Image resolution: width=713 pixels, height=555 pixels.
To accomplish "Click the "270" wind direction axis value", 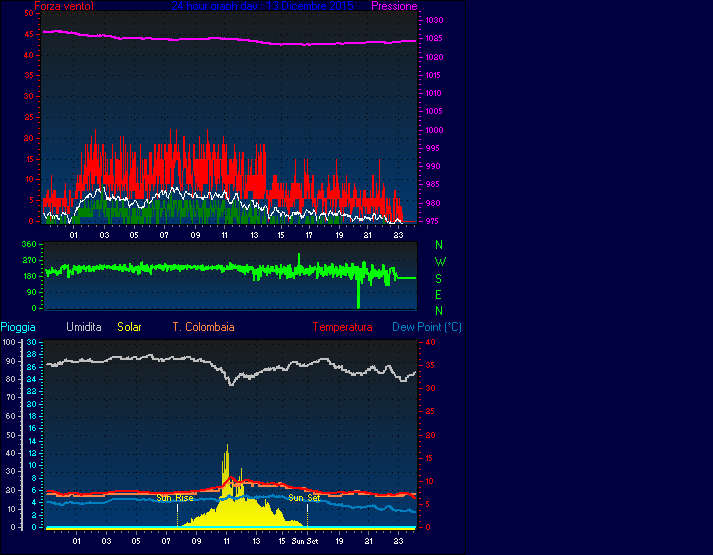I will pyautogui.click(x=29, y=260).
